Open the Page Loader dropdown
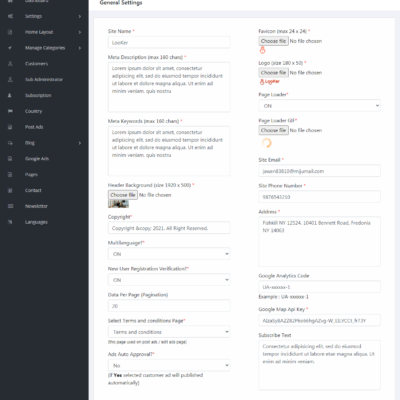The height and width of the screenshot is (400, 400). (x=319, y=106)
